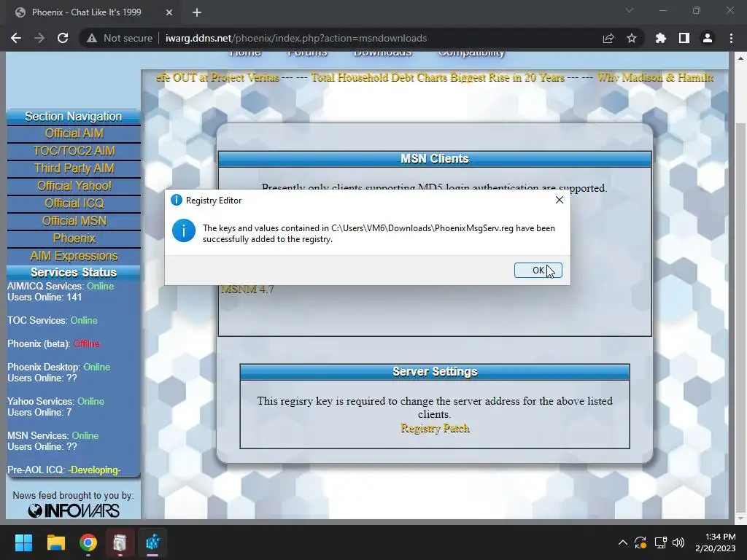
Task: Click the MSN Services: Online text
Action: 53,436
